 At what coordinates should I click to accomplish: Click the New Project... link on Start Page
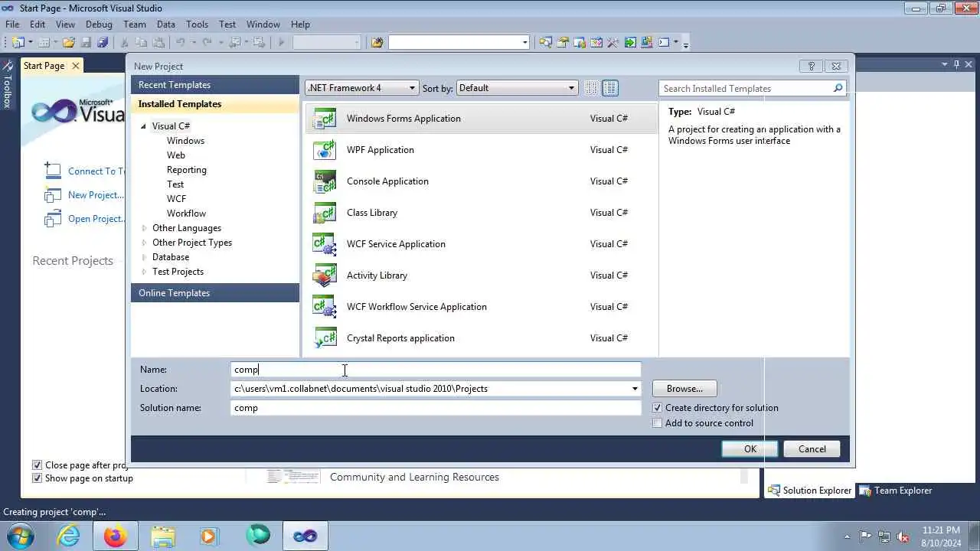96,195
